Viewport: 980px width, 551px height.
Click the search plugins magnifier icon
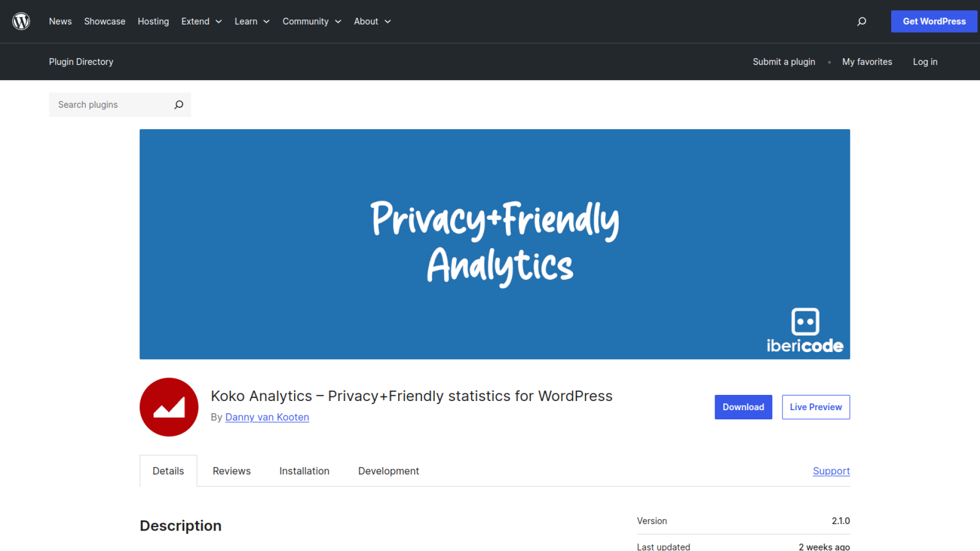(179, 105)
